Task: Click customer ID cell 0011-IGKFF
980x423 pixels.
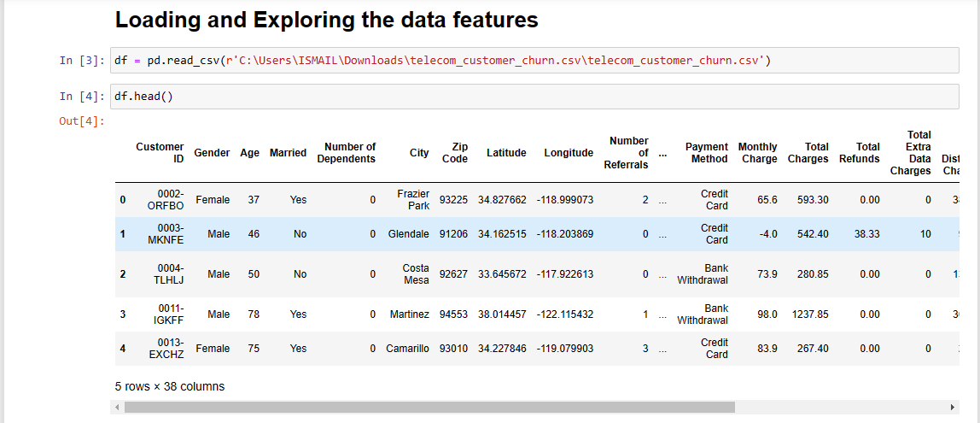Action: click(167, 314)
